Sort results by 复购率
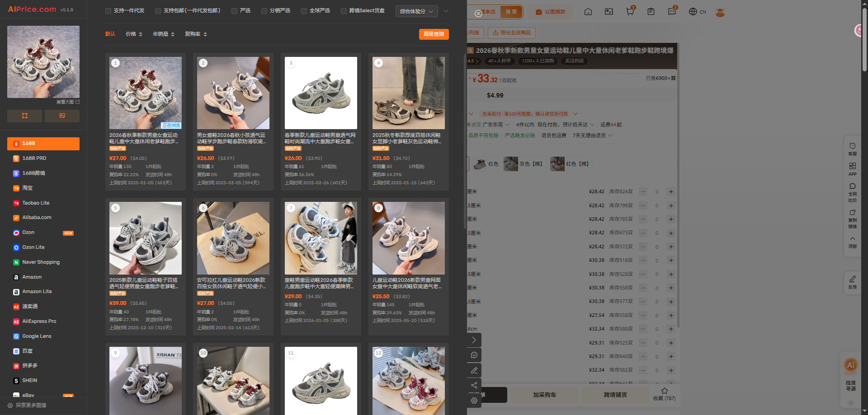 196,34
